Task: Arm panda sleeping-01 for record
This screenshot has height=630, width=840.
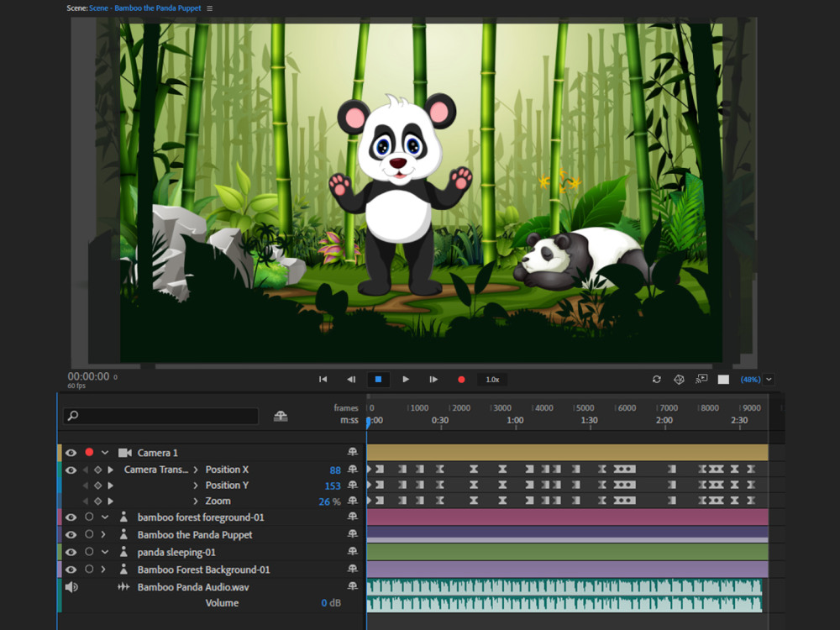Action: [89, 551]
